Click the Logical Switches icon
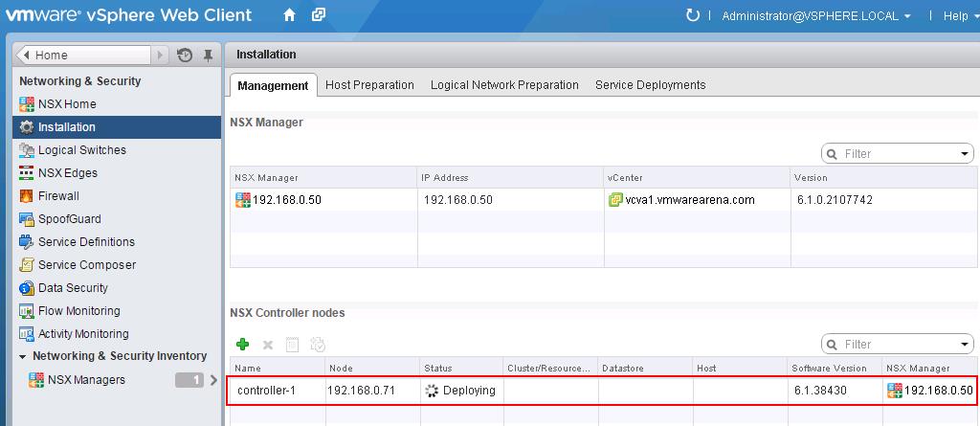Image resolution: width=980 pixels, height=426 pixels. (x=26, y=150)
